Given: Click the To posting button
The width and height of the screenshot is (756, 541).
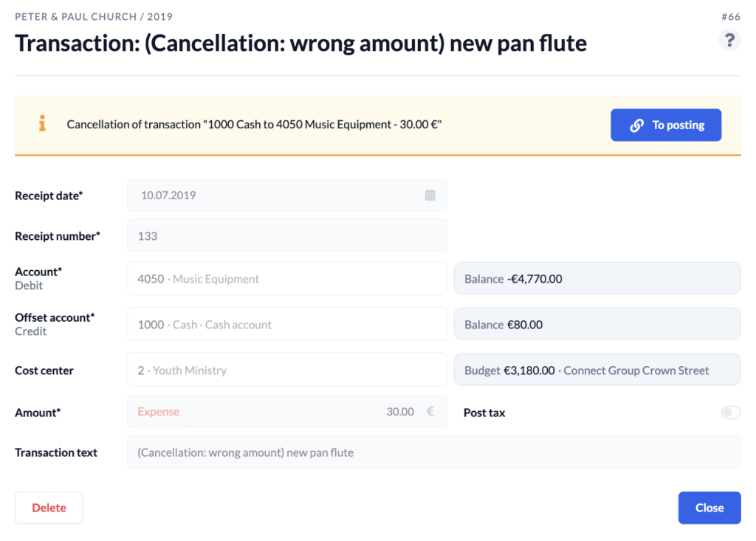Looking at the screenshot, I should click(666, 125).
